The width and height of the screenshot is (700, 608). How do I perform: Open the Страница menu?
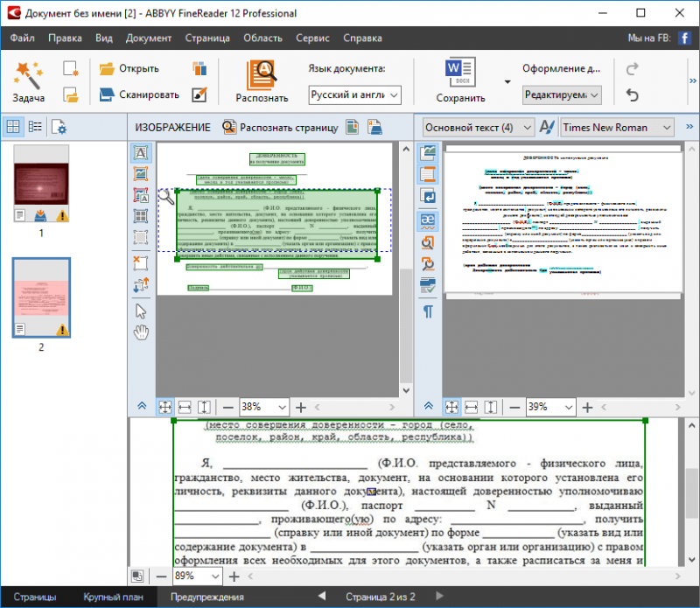coord(207,38)
